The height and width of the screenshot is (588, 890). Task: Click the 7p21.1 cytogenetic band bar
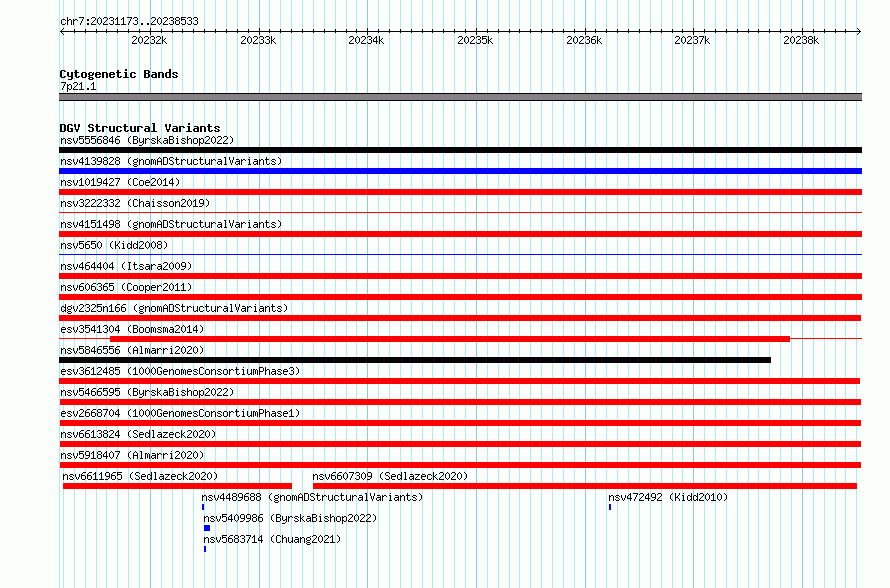[460, 97]
